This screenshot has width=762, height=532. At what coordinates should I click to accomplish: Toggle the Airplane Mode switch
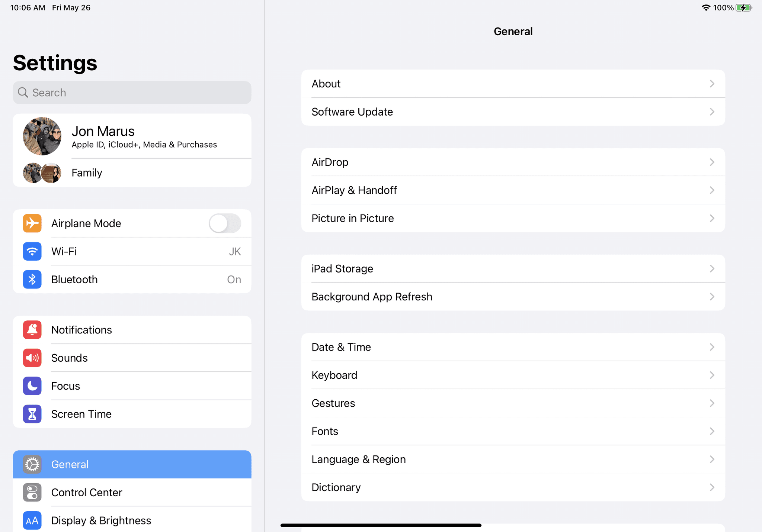[x=225, y=223]
